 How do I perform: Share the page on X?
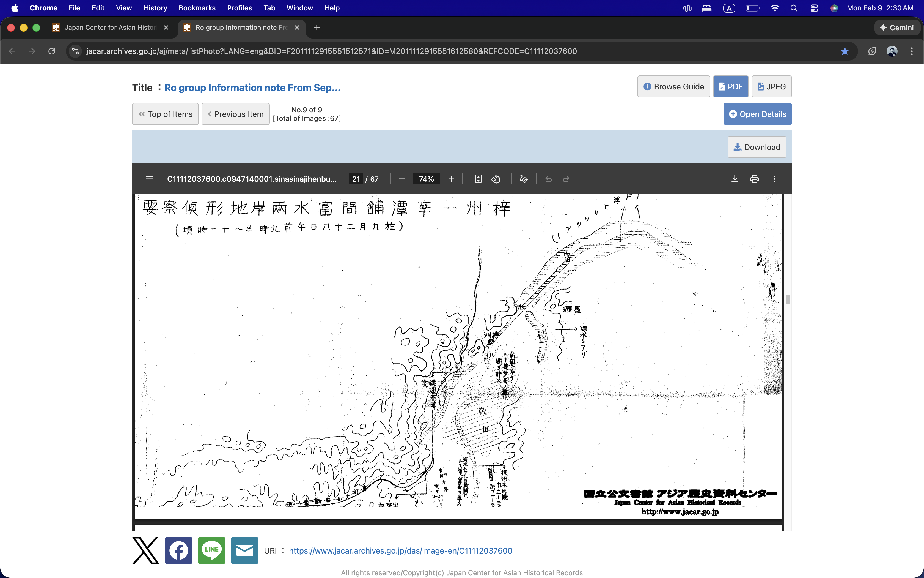145,550
